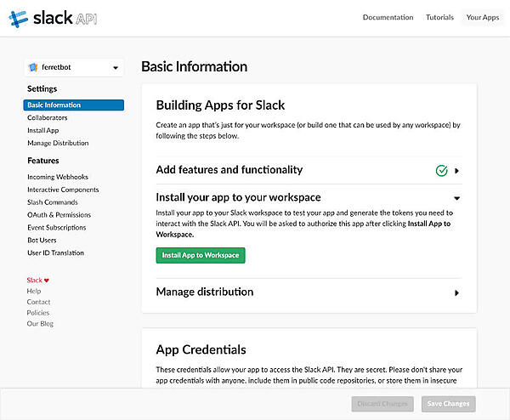Collapse Install your app to your workspace
The width and height of the screenshot is (510, 420).
pos(456,197)
